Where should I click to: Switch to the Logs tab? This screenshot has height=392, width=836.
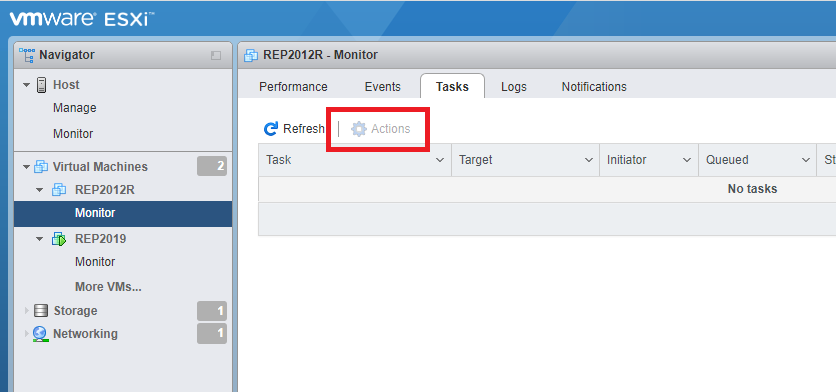click(514, 86)
